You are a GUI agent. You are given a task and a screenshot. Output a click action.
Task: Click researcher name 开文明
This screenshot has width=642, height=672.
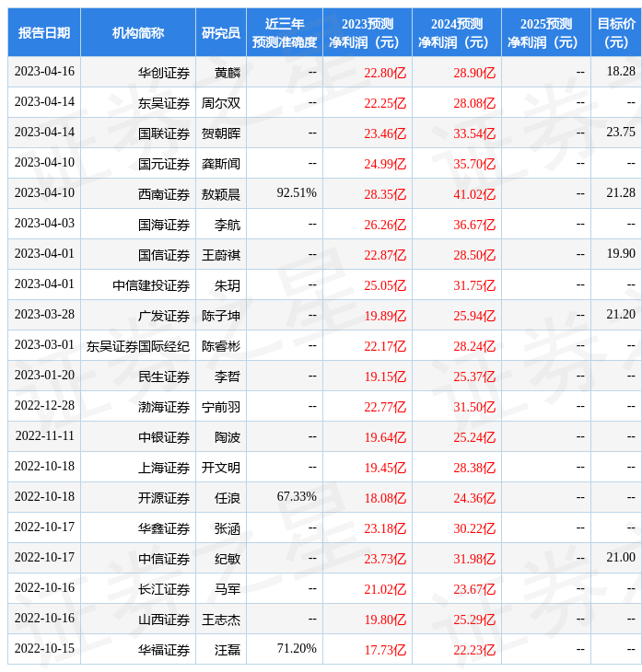tap(221, 468)
